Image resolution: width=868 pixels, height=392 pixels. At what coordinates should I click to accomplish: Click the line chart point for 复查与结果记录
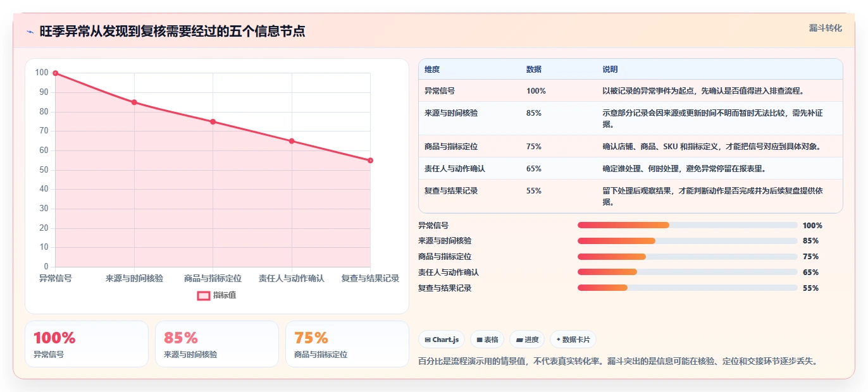(370, 161)
